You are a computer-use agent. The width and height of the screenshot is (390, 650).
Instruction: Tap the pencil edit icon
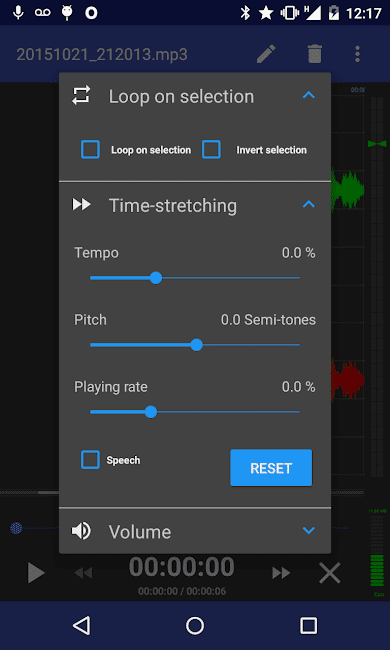pyautogui.click(x=266, y=54)
